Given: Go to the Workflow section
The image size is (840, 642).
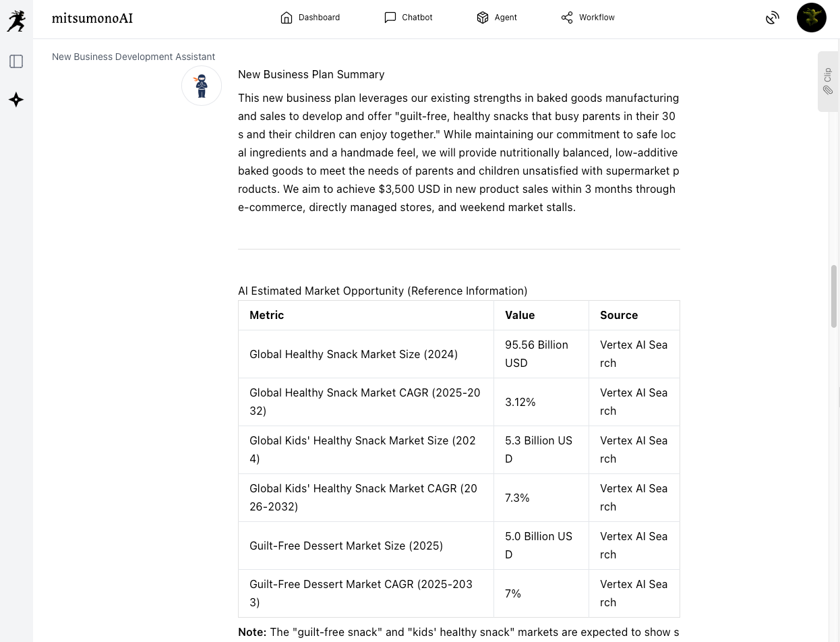Looking at the screenshot, I should pos(588,18).
